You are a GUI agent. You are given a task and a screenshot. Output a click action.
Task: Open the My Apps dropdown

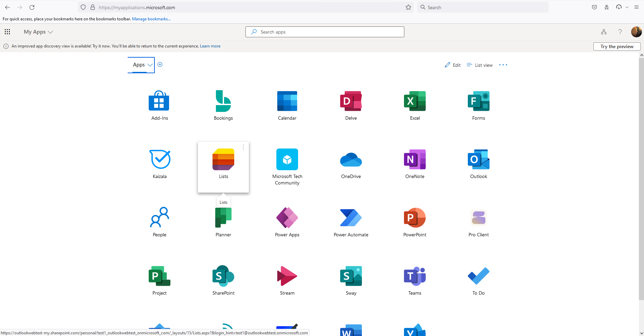tap(38, 32)
